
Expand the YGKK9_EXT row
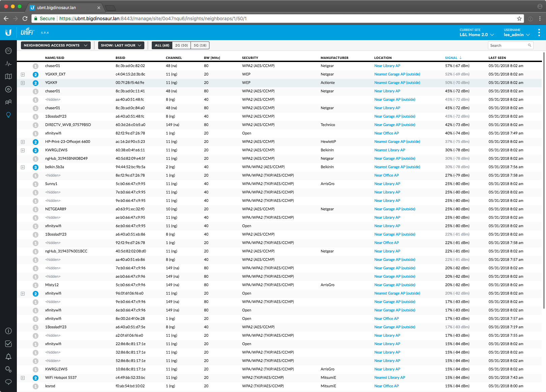[x=23, y=74]
